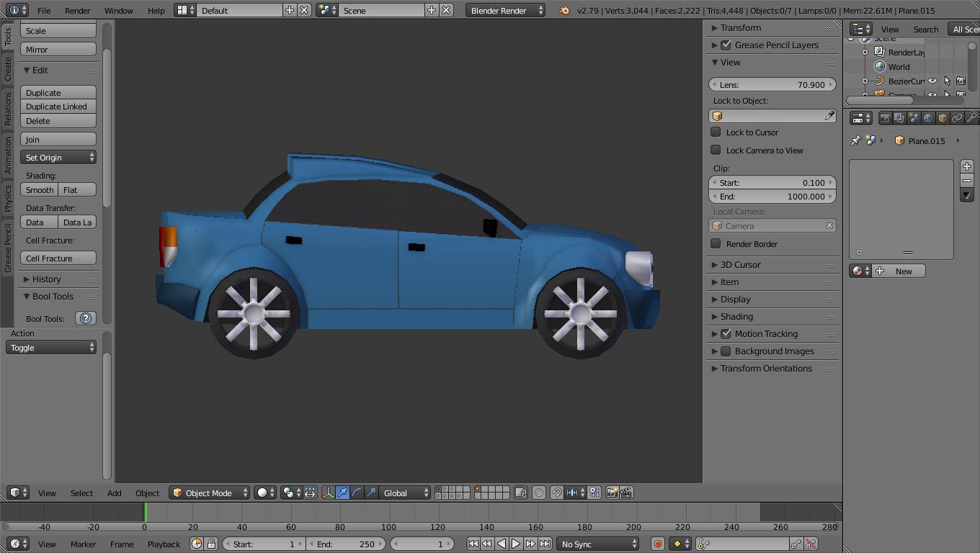Click the Duplicate Linked button
The image size is (980, 553).
tap(58, 107)
